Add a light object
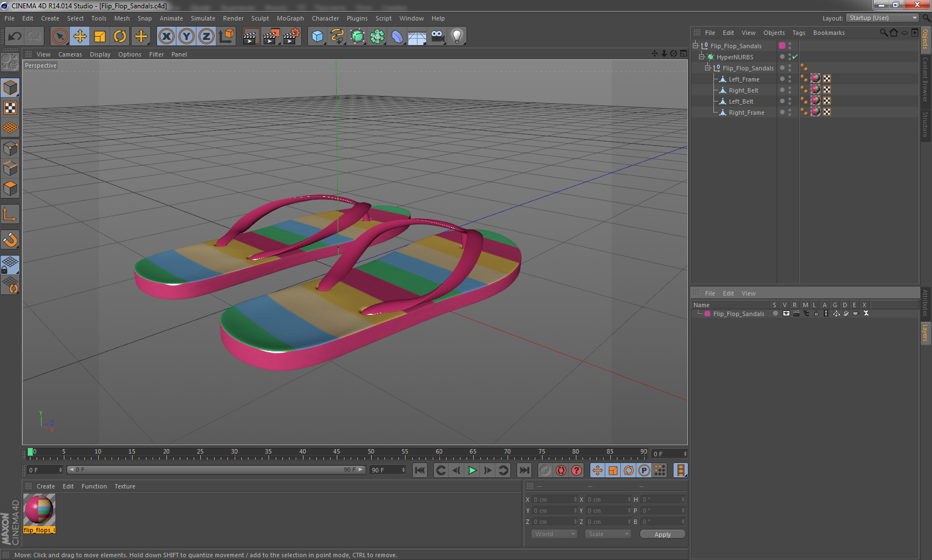The width and height of the screenshot is (932, 560). click(x=457, y=37)
